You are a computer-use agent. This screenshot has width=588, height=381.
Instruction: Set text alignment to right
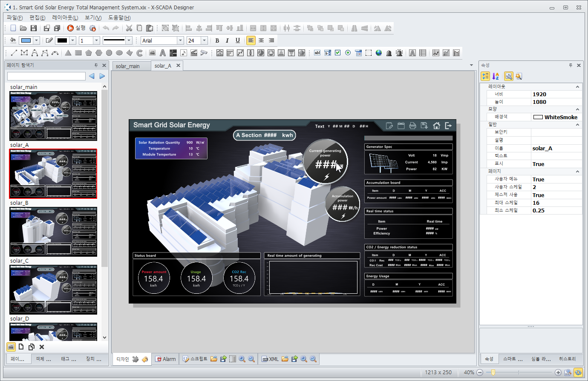pyautogui.click(x=271, y=40)
